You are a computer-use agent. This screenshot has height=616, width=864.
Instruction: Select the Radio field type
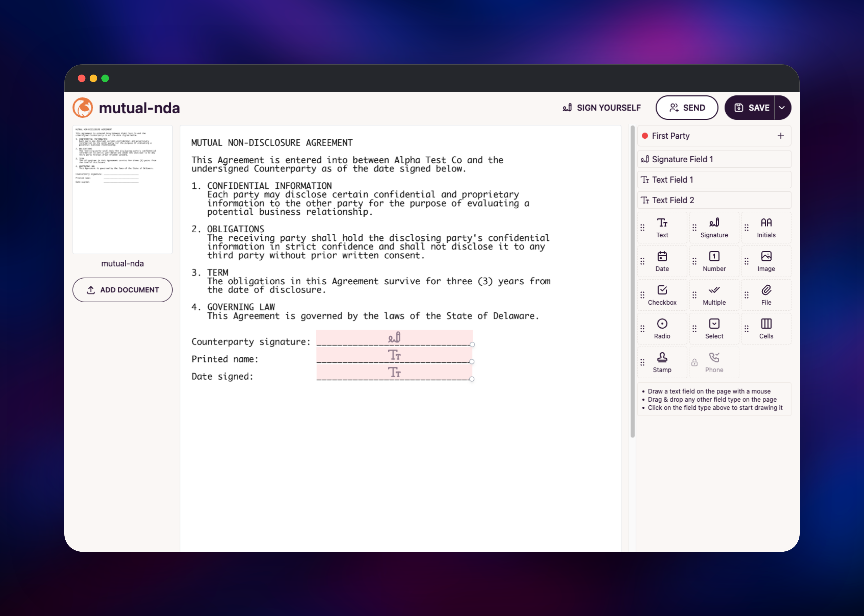pos(662,329)
